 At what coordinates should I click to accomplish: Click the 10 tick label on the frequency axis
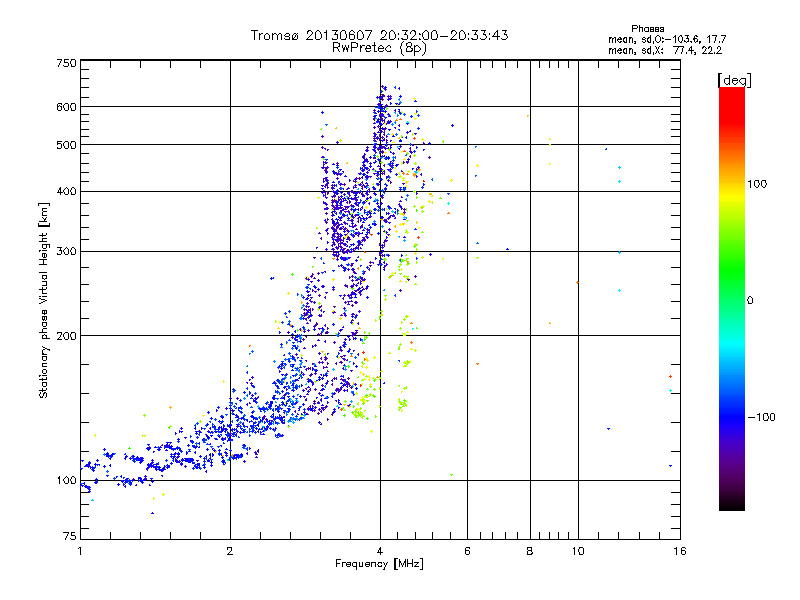[x=578, y=551]
